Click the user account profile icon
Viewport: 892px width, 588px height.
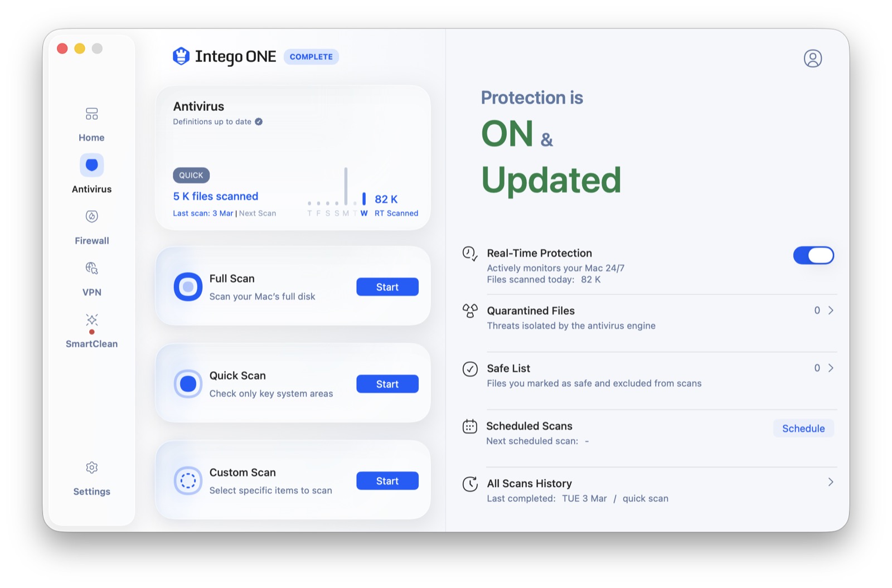coord(812,58)
